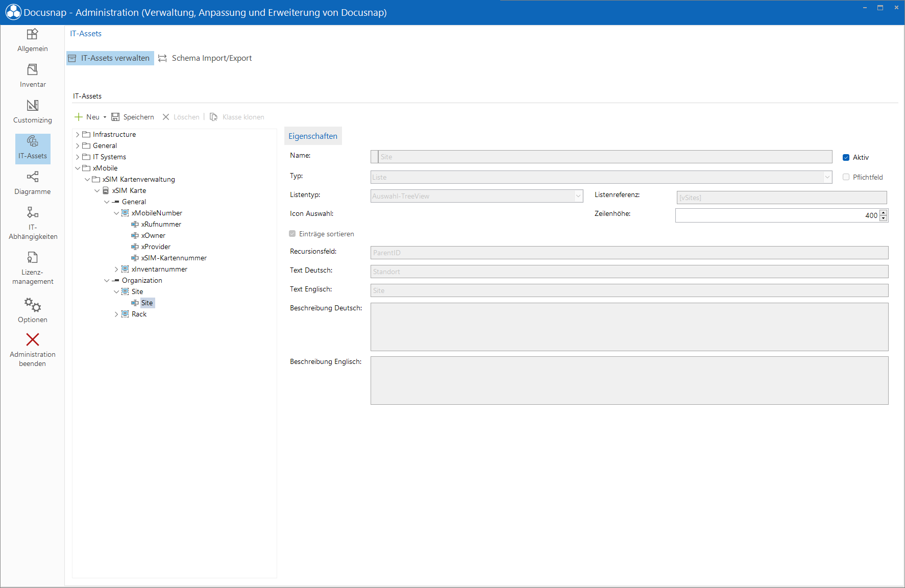Decrease the Zeilenhöhe value with down arrow
This screenshot has height=588, width=905.
(884, 218)
